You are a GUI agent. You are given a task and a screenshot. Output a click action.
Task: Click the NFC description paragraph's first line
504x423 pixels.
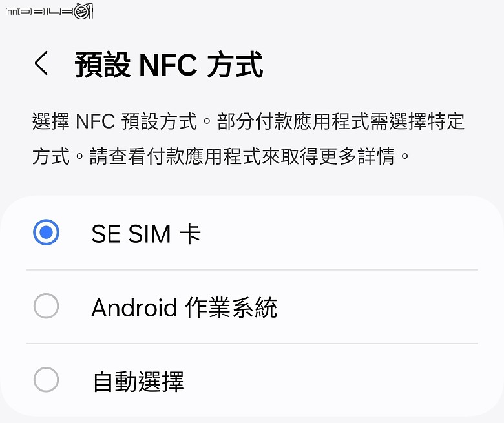tap(249, 121)
